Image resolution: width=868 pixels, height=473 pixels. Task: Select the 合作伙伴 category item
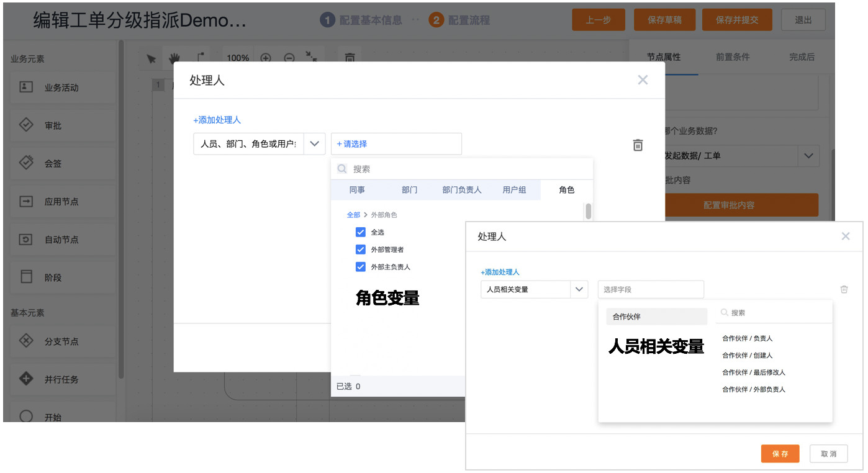click(x=656, y=317)
